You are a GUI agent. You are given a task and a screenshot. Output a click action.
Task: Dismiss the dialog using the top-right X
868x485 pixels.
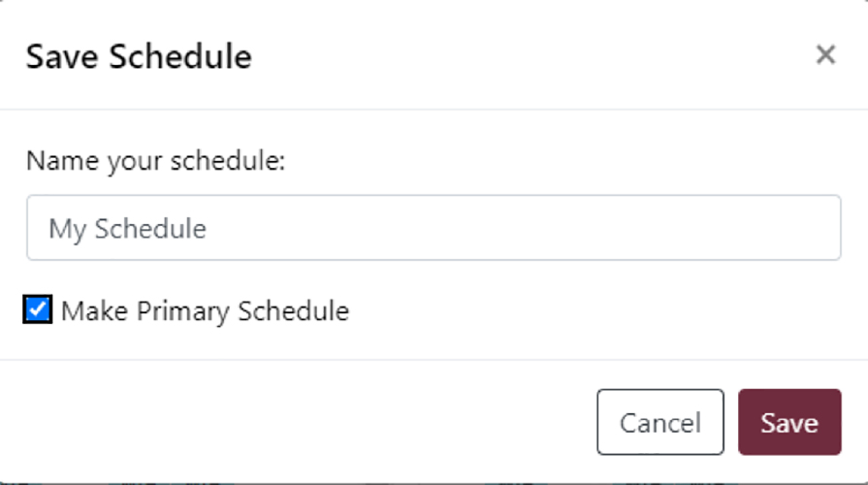[825, 55]
